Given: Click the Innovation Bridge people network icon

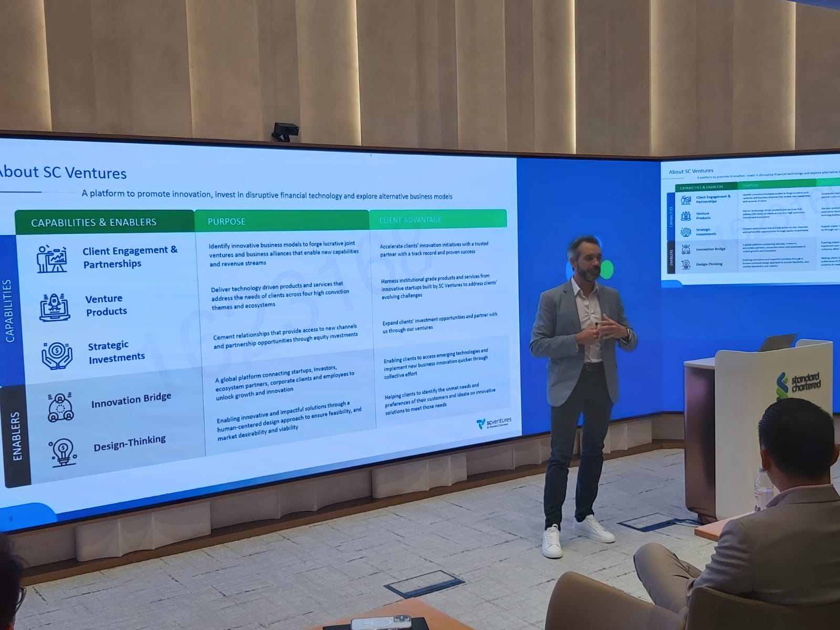Looking at the screenshot, I should (60, 407).
